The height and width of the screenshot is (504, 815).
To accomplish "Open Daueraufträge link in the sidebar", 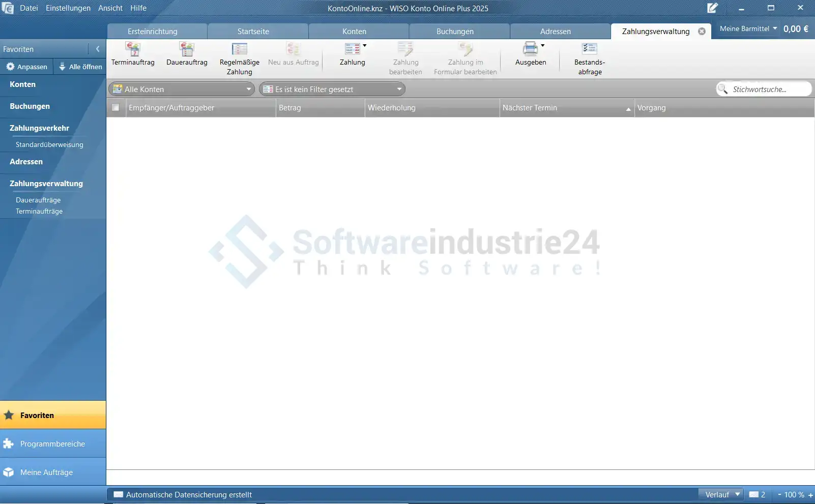I will 38,200.
